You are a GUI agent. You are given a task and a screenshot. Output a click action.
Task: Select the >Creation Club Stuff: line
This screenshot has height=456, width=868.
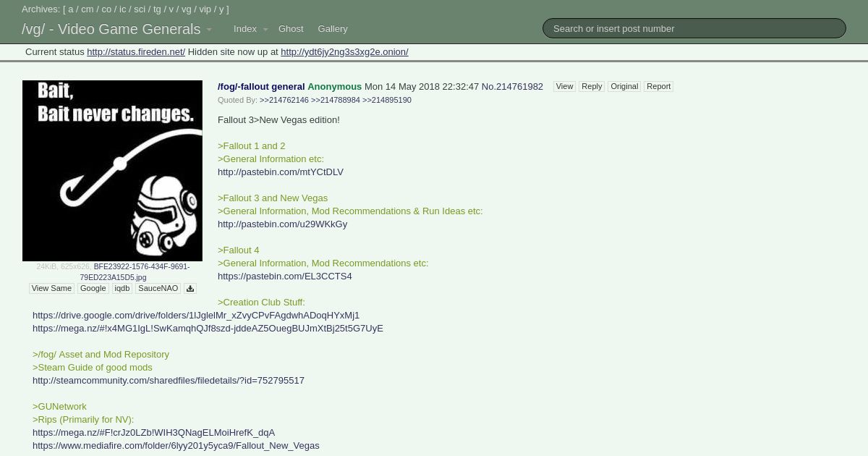click(x=261, y=302)
